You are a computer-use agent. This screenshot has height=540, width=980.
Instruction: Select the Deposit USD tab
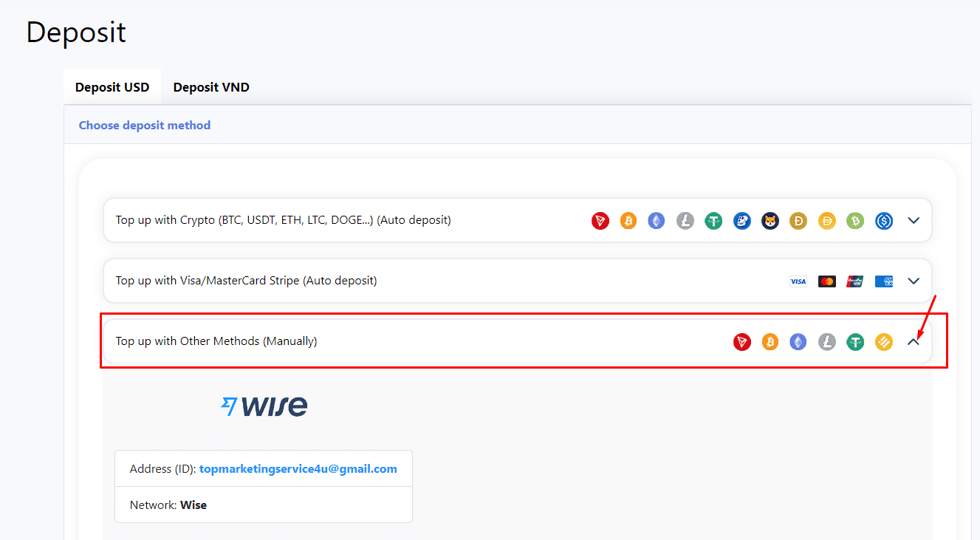pyautogui.click(x=112, y=87)
